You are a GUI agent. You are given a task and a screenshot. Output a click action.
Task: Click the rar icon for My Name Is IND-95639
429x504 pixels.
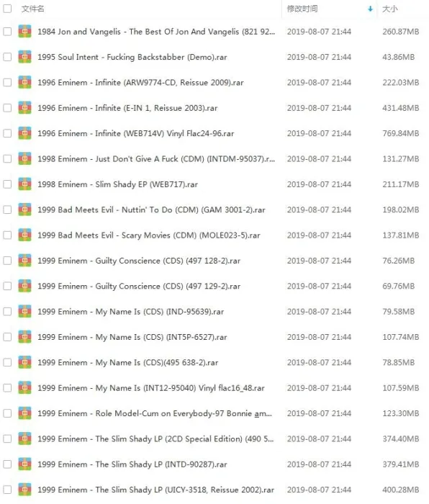point(24,311)
